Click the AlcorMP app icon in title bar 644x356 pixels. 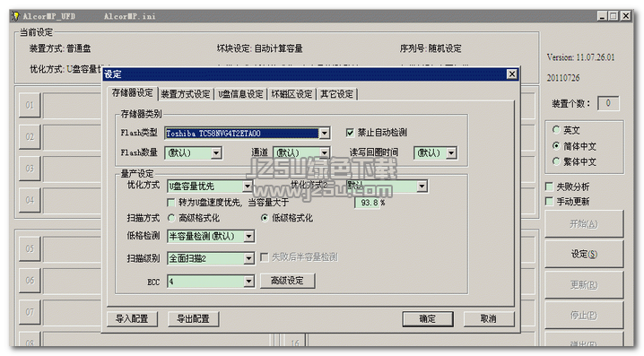point(15,16)
